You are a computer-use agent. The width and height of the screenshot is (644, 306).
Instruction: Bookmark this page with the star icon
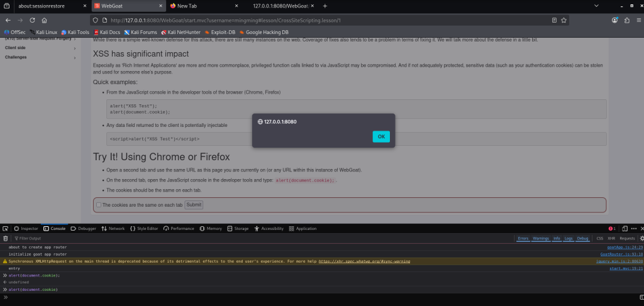(563, 20)
